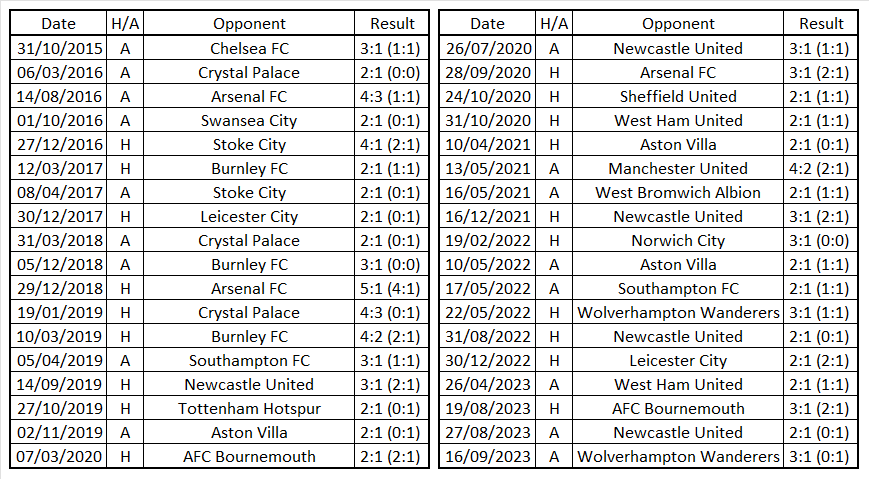
Task: Click the 2:1 (0:0) result cell
Action: [x=392, y=72]
